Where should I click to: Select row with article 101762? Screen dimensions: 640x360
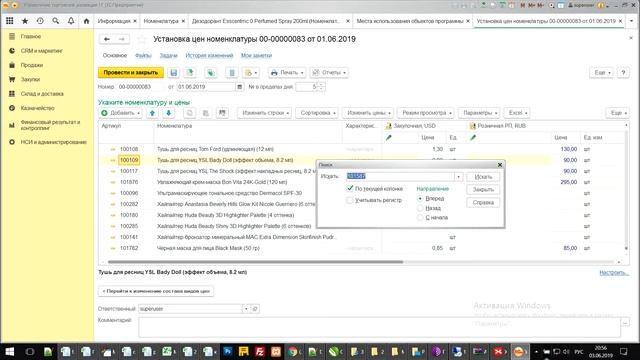tap(363, 248)
